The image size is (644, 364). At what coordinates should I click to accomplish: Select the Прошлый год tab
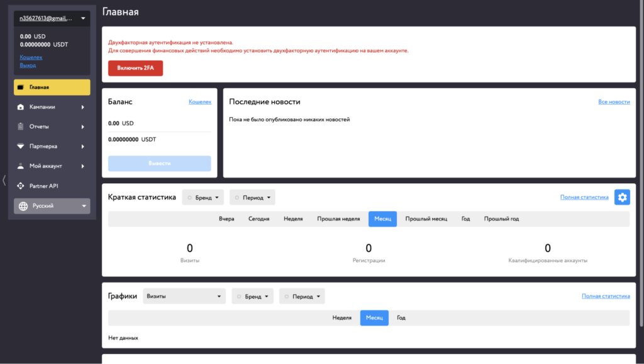click(x=501, y=219)
